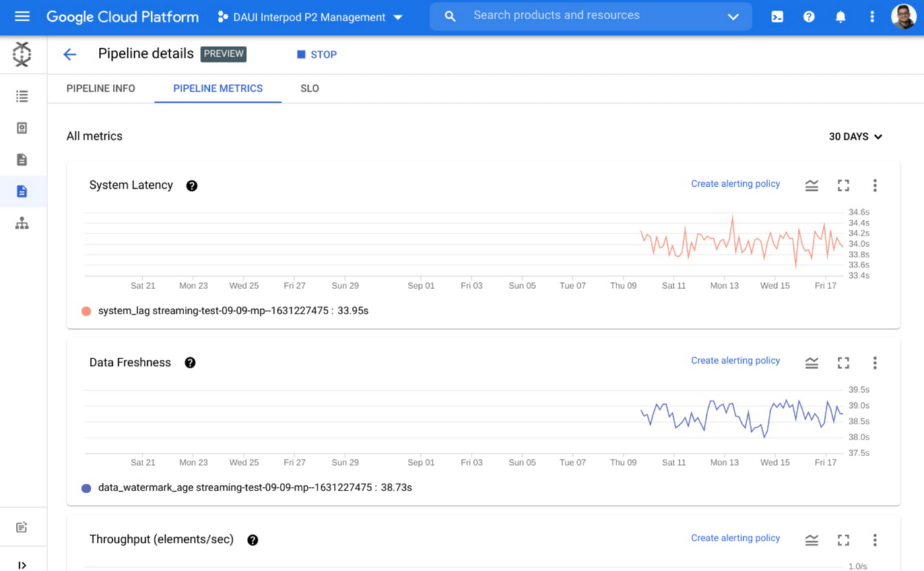Switch to the PIPELINE INFO tab
This screenshot has width=924, height=571.
point(101,88)
